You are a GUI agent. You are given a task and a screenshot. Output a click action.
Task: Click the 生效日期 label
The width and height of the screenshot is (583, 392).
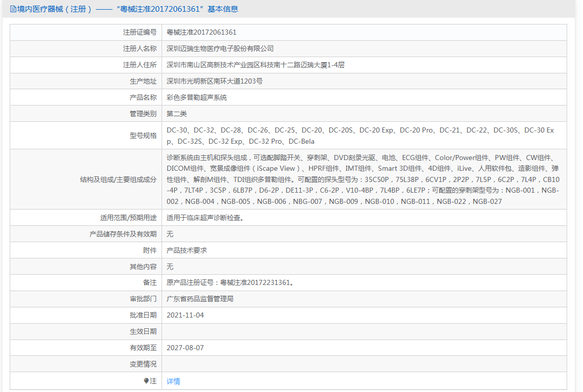pyautogui.click(x=143, y=332)
